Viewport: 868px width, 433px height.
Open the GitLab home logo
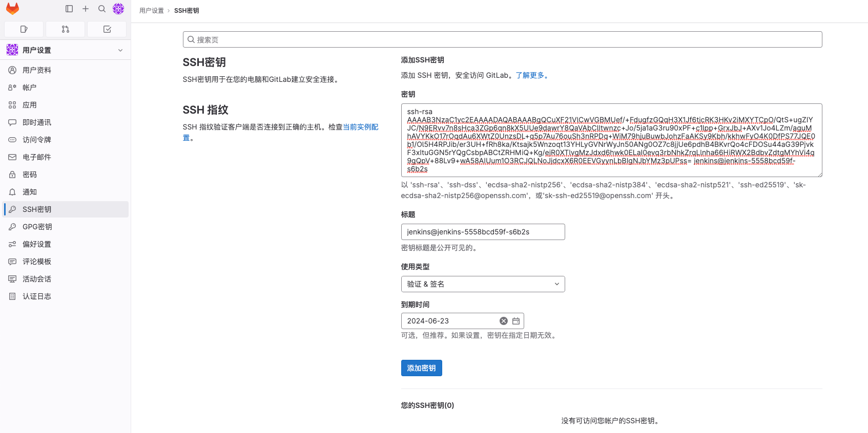coord(12,9)
